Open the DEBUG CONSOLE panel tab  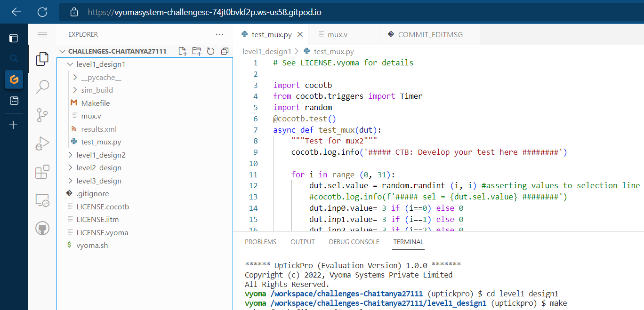click(354, 242)
